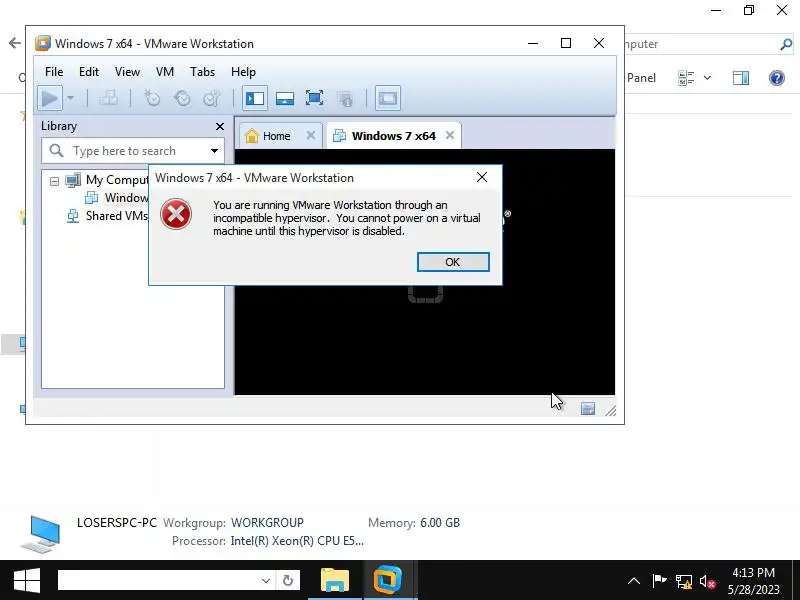Click the 6.00 GB memory value
800x600 pixels.
pyautogui.click(x=440, y=523)
